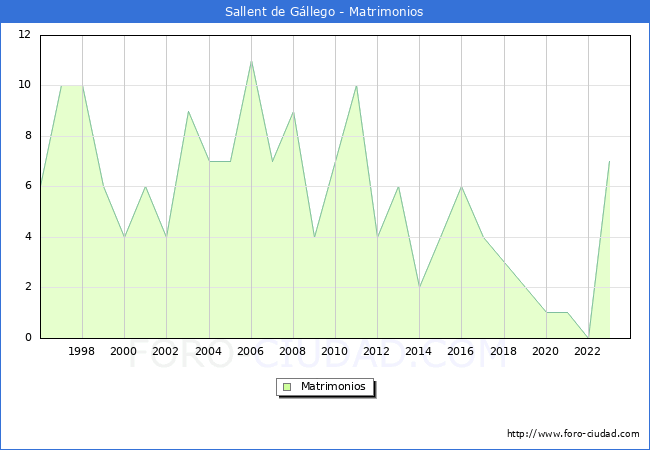The height and width of the screenshot is (450, 650).
Task: Click the x-axis label 2010
Action: pyautogui.click(x=335, y=351)
